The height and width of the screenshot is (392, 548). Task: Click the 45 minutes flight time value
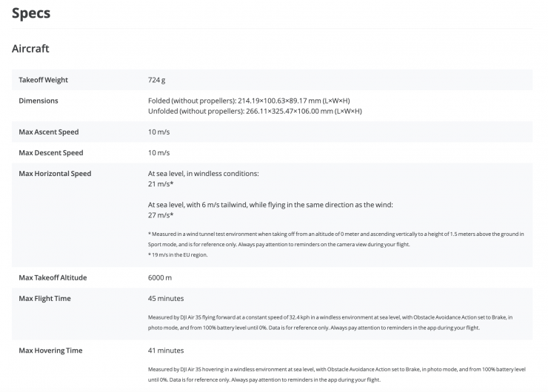tap(166, 298)
